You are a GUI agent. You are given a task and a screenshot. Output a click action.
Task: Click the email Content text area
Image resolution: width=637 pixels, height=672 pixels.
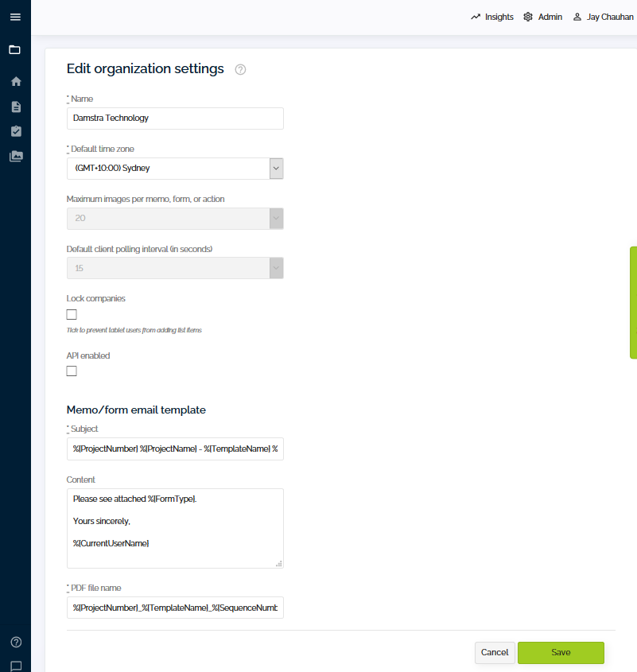[x=175, y=528]
